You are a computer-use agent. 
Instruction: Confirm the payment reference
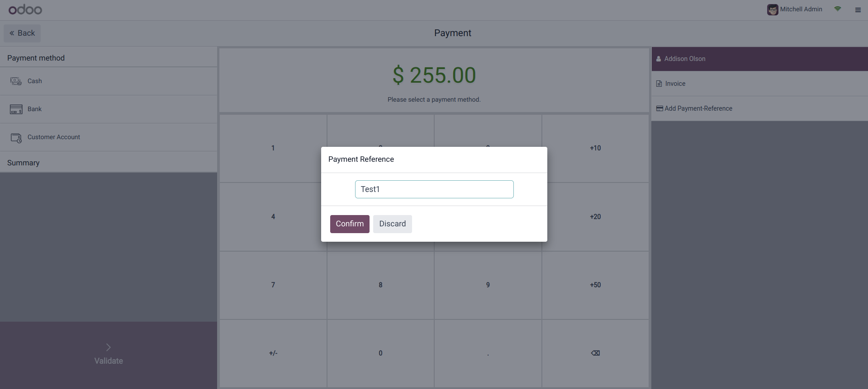click(x=350, y=224)
